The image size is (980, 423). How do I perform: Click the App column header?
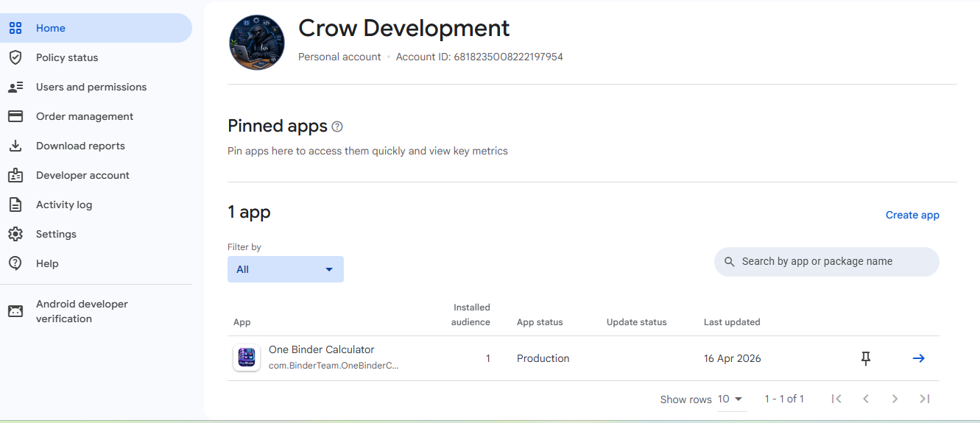[242, 322]
